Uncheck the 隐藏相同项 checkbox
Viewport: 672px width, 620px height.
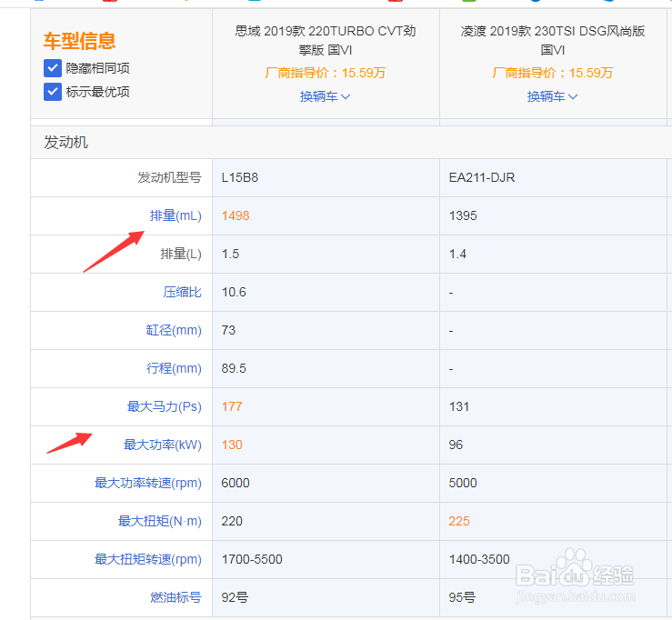[52, 68]
